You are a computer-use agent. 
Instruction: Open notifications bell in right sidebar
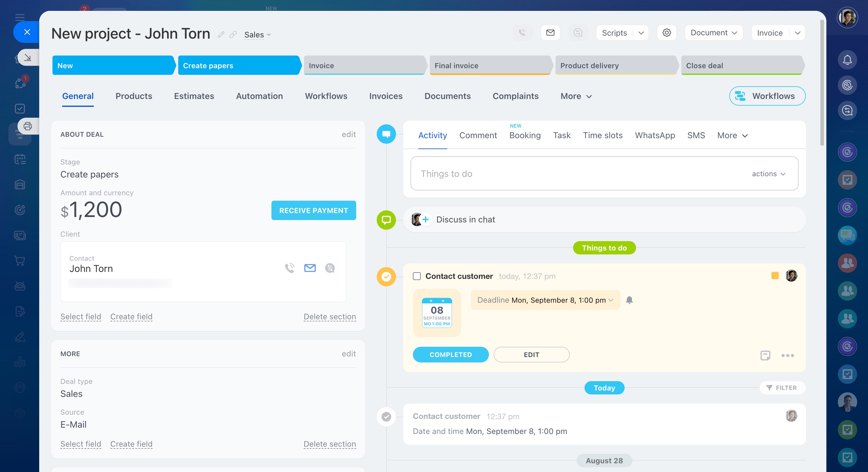[x=847, y=60]
